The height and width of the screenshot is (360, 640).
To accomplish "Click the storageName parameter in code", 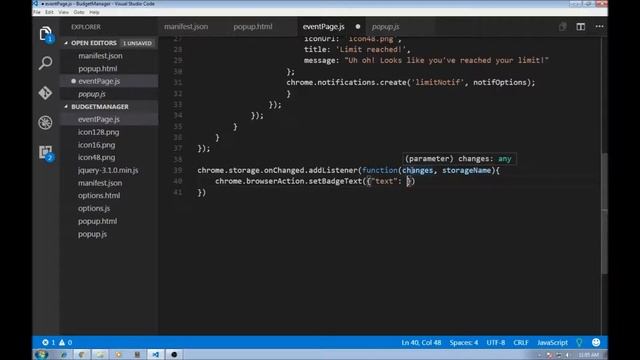I will coord(467,170).
